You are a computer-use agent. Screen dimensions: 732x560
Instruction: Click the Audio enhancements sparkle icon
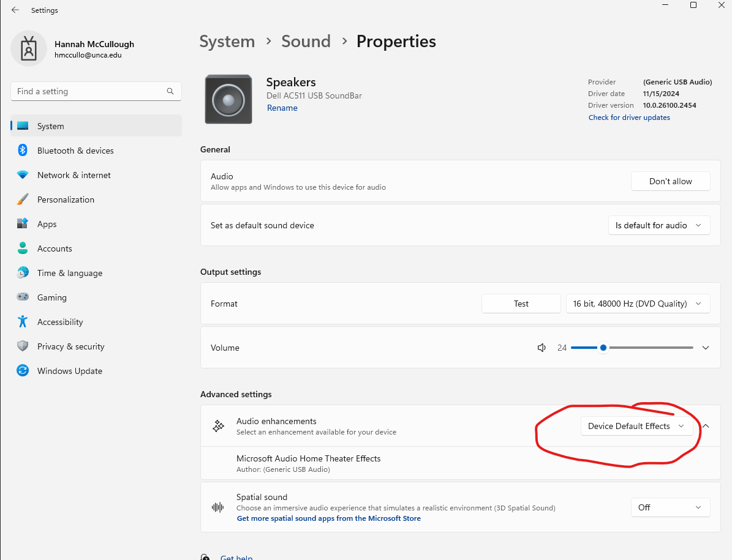coord(219,425)
